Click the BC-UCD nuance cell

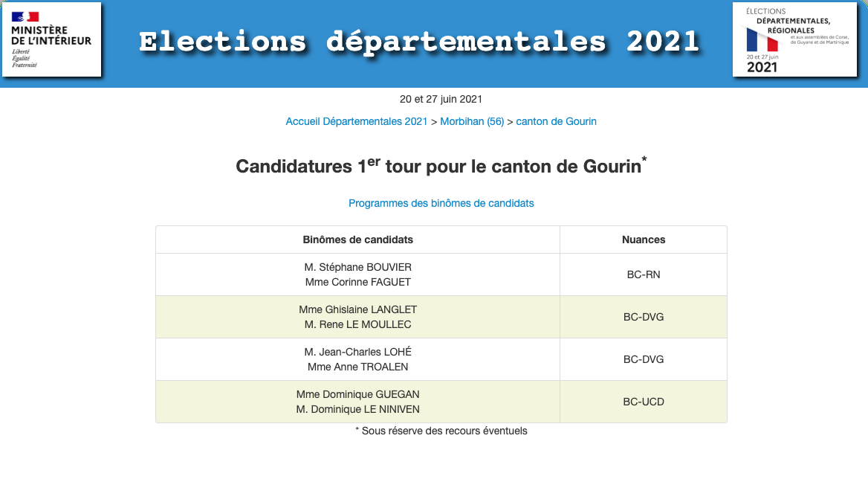[644, 402]
